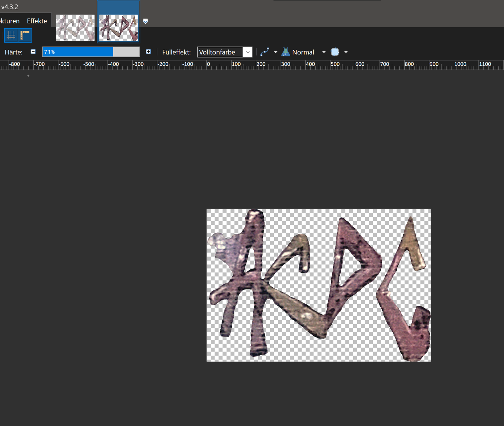Click on the image canvas
The width and height of the screenshot is (504, 426).
[319, 285]
